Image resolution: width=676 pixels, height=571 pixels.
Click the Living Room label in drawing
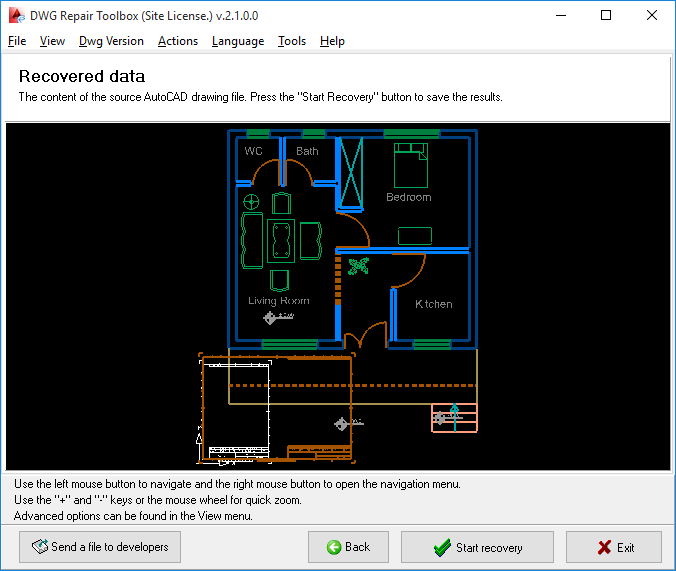click(x=279, y=301)
